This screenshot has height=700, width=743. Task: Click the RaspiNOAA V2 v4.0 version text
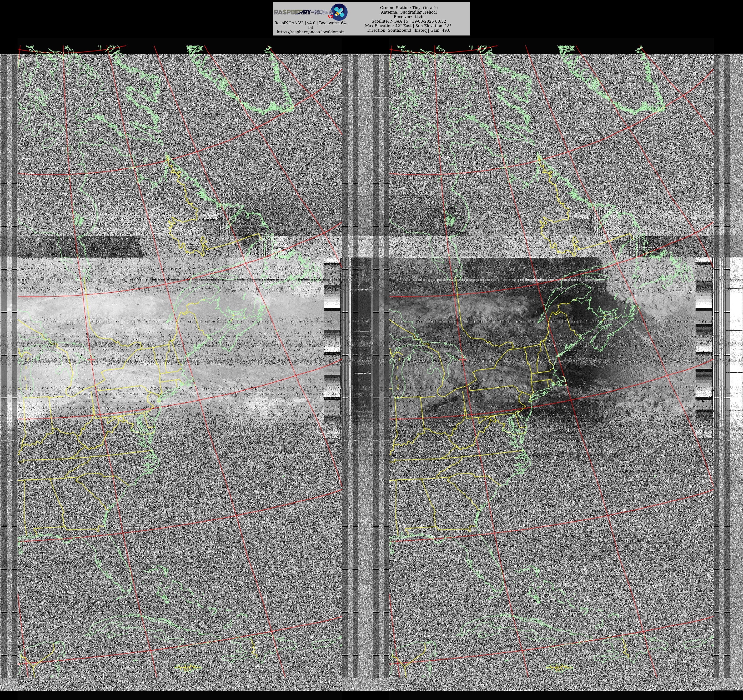[311, 23]
